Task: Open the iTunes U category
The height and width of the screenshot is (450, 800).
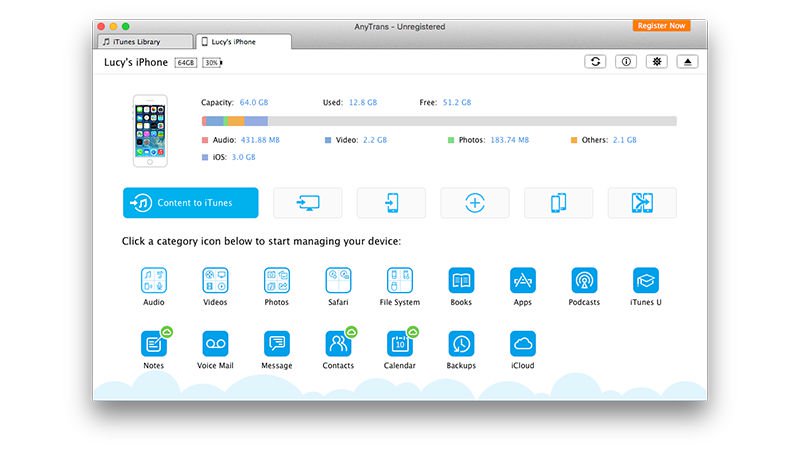Action: pyautogui.click(x=645, y=281)
